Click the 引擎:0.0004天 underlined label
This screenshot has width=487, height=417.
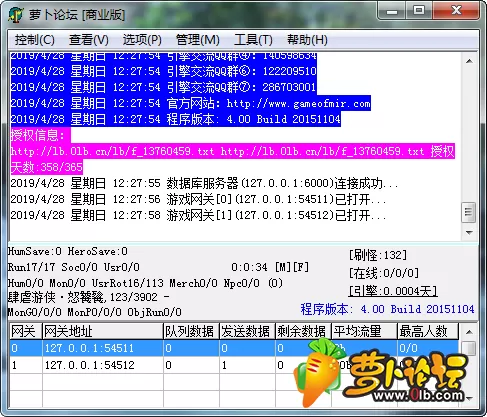pos(393,291)
